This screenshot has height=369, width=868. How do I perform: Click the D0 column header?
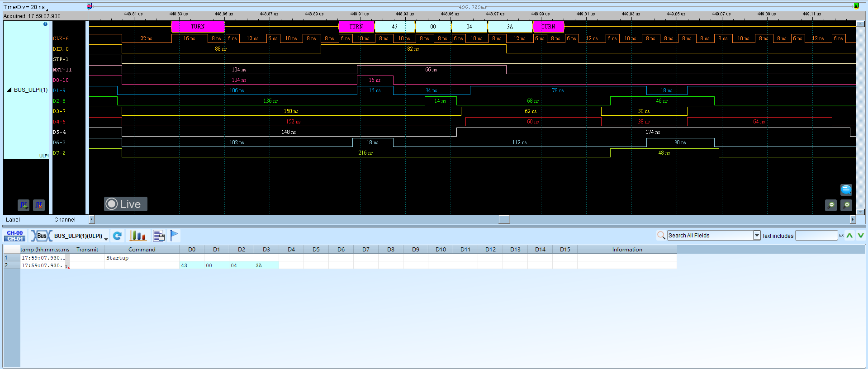(x=192, y=250)
